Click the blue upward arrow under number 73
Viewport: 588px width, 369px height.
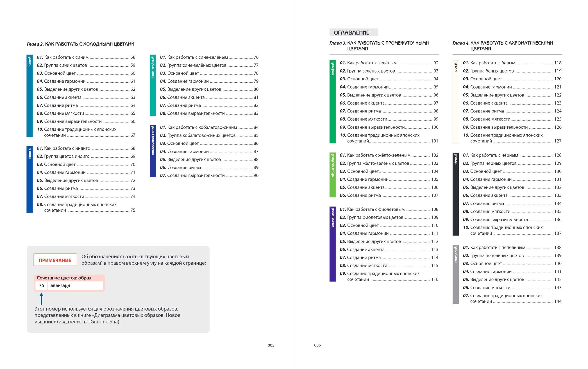(41, 299)
